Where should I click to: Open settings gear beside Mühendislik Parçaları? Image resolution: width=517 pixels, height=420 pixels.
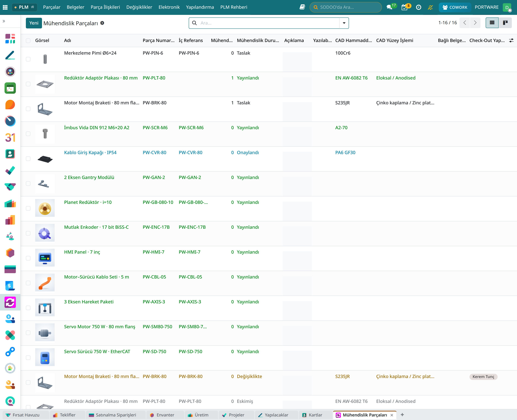(x=102, y=23)
